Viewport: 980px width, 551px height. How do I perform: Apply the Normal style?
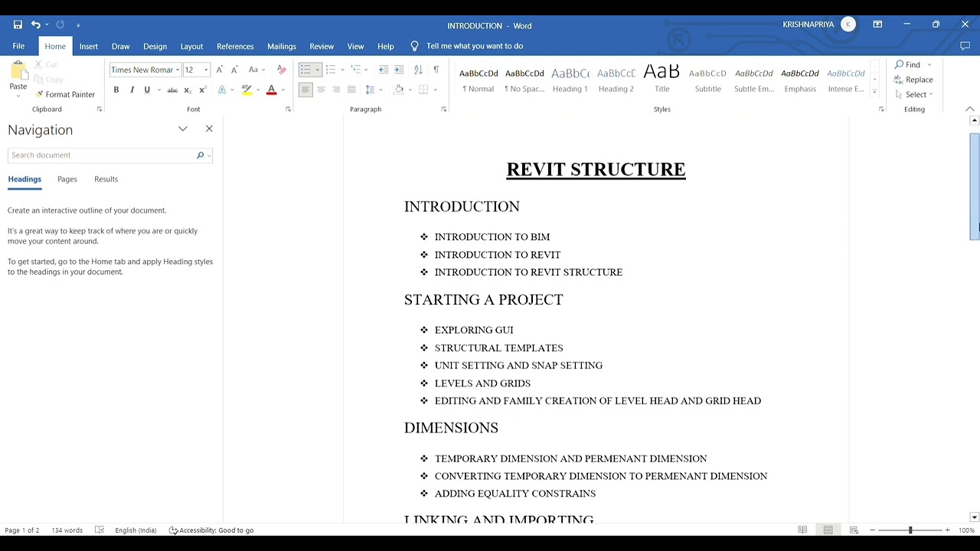479,80
